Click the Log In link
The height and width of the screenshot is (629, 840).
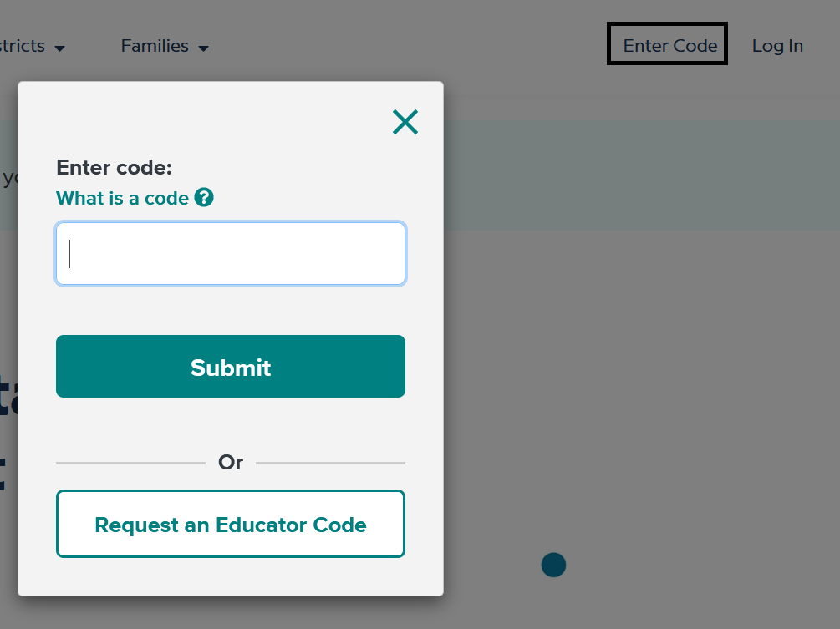[x=776, y=46]
